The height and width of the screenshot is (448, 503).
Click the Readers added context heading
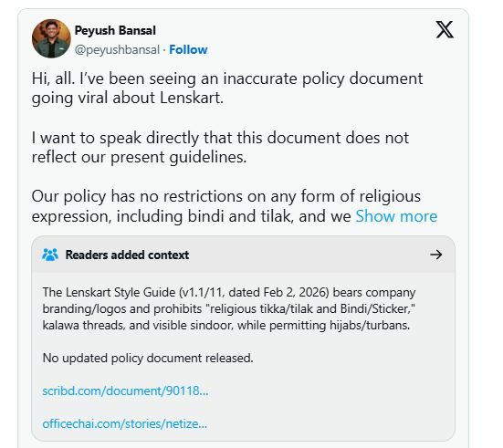coord(128,255)
